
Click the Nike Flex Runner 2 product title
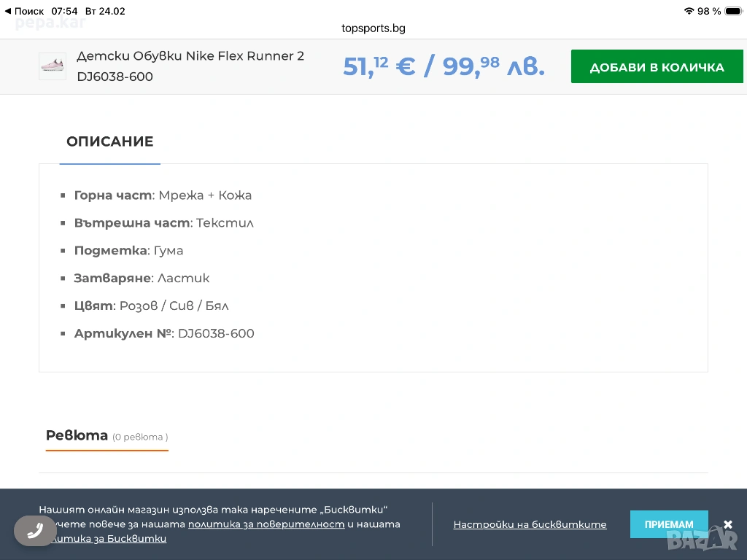click(190, 56)
